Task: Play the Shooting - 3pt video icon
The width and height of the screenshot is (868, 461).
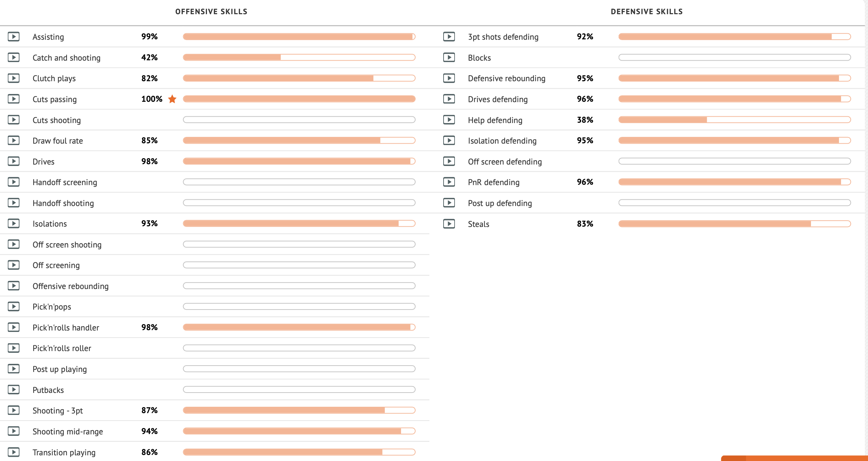Action: click(x=13, y=410)
